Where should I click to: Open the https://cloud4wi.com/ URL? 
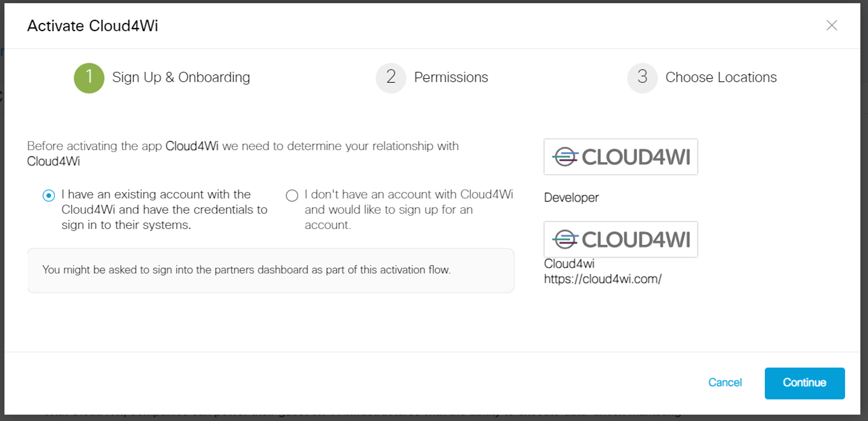pos(603,279)
